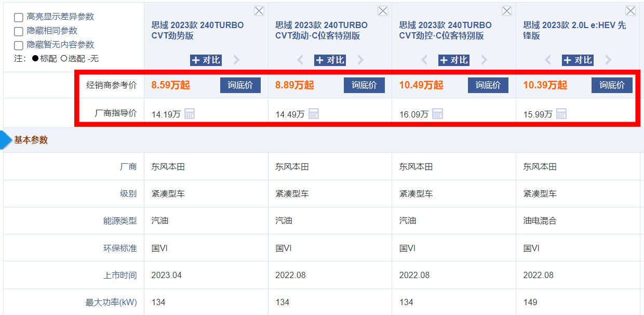Select the 149 max power value

530,303
